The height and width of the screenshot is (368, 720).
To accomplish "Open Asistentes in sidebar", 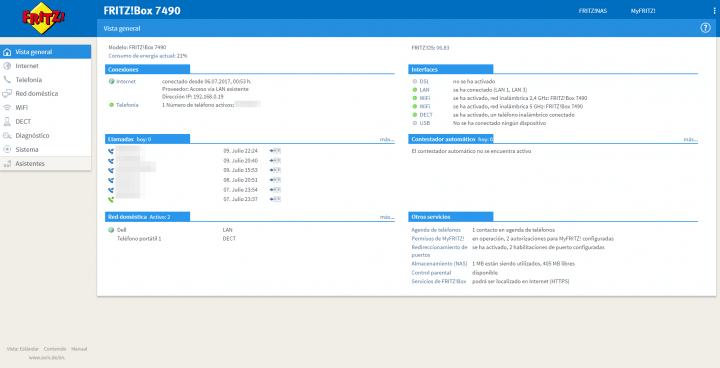I will (45, 164).
